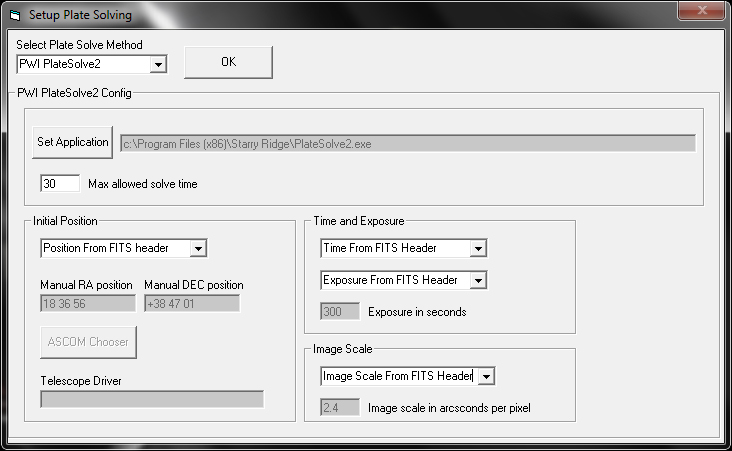
Task: Click the 'Manual RA position' label
Action: [x=86, y=285]
